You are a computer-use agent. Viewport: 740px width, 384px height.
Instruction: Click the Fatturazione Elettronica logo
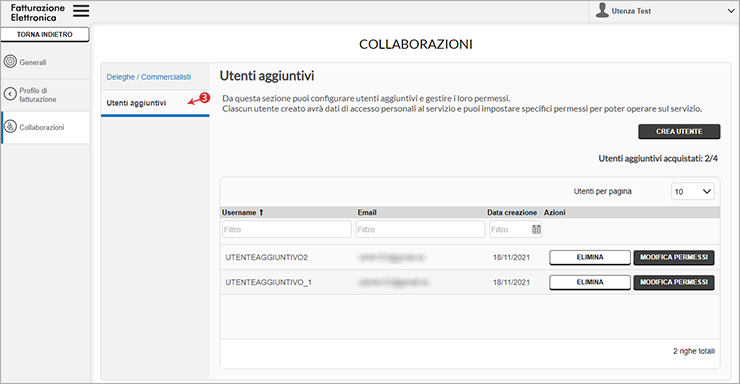click(x=38, y=13)
